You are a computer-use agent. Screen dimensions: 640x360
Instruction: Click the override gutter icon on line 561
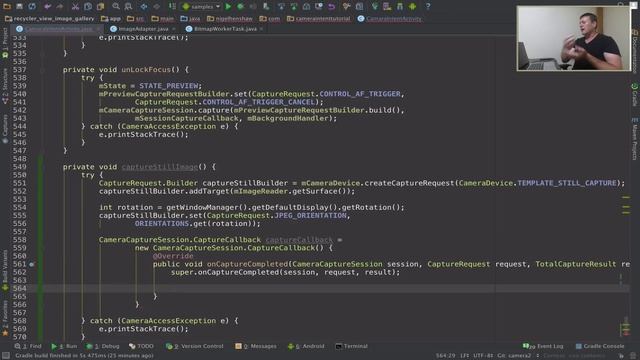point(32,264)
